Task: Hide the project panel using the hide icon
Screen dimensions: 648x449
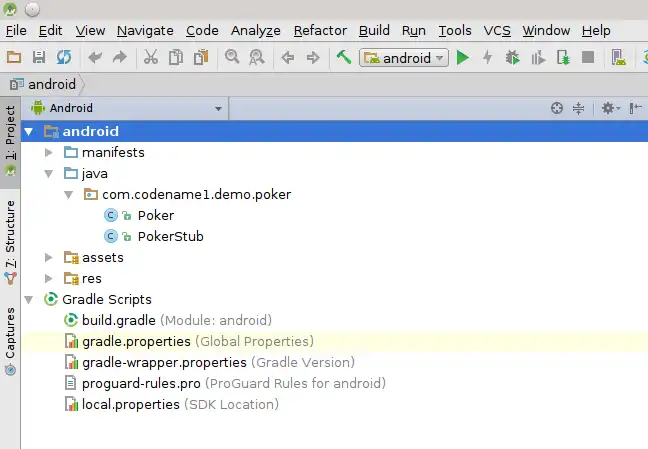Action: pyautogui.click(x=636, y=108)
